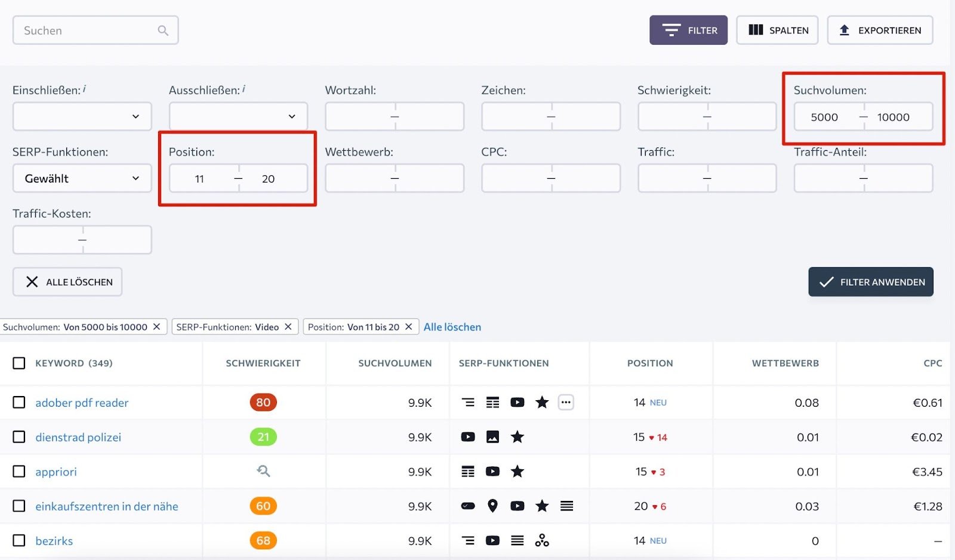
Task: Click Wettbewerb minimum input
Action: point(360,178)
